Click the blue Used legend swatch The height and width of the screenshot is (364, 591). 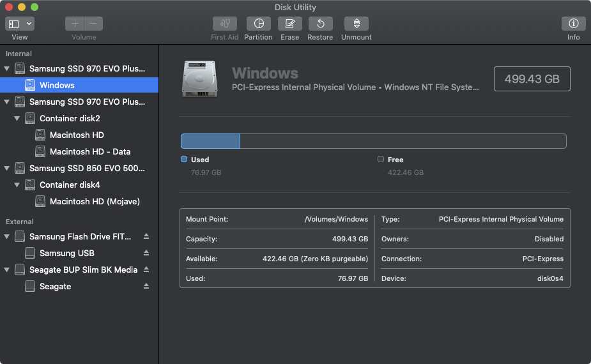point(184,159)
